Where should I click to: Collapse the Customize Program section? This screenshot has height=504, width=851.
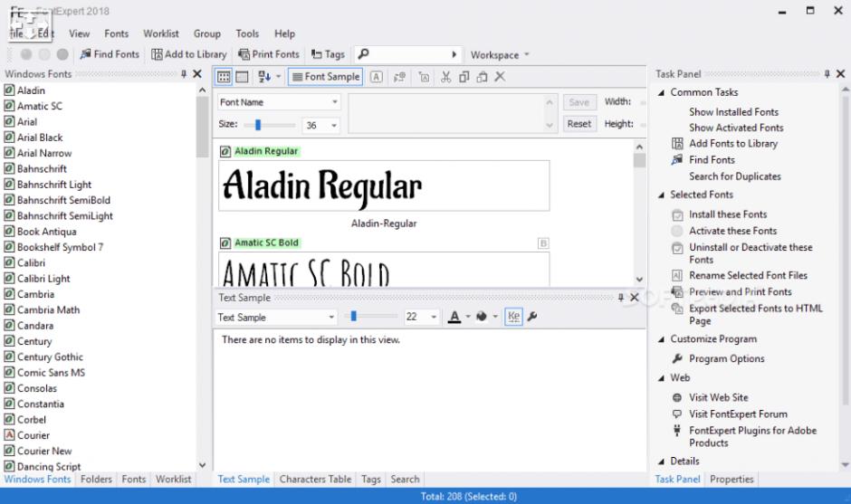point(661,339)
